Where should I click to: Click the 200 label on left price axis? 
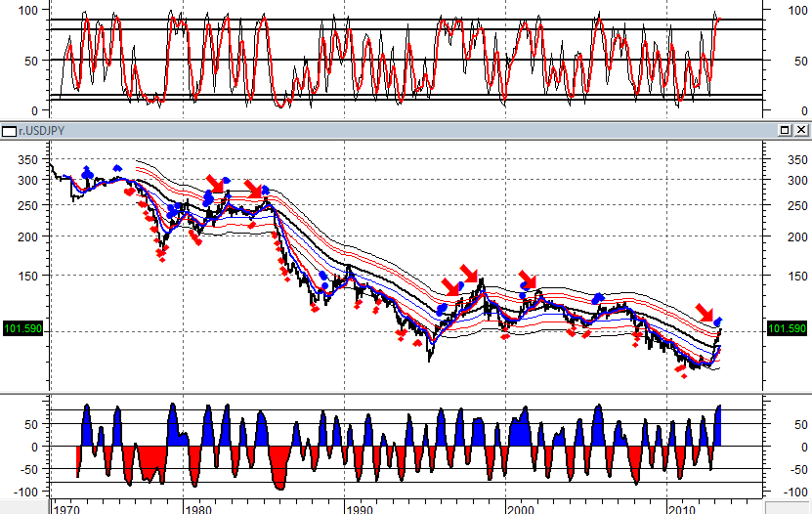tap(27, 237)
